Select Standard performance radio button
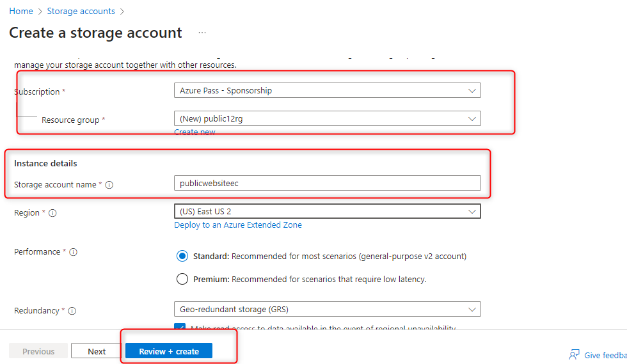This screenshot has height=364, width=627. [x=182, y=257]
